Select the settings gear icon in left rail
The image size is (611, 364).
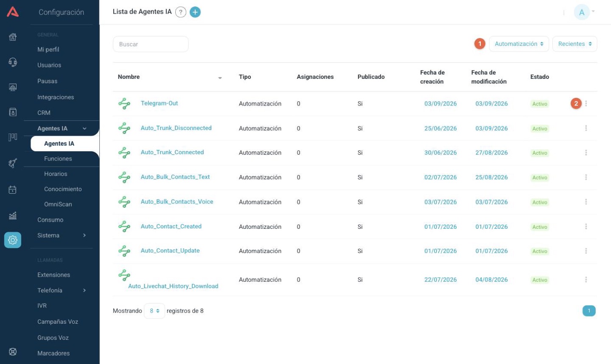13,240
